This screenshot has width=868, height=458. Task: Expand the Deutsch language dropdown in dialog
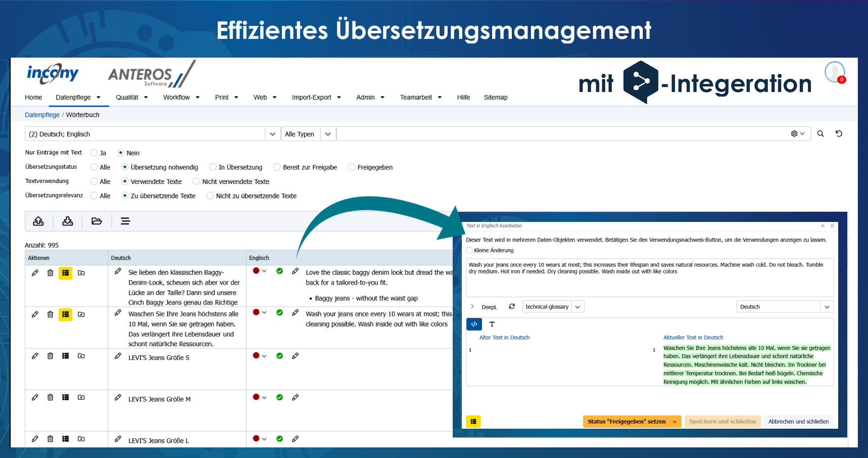(x=827, y=307)
